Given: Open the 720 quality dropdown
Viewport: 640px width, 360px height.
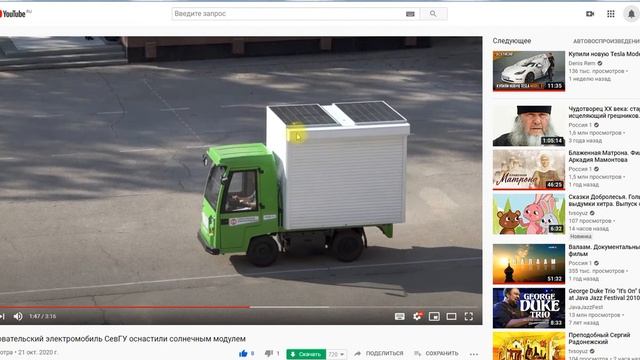Looking at the screenshot, I should (336, 354).
